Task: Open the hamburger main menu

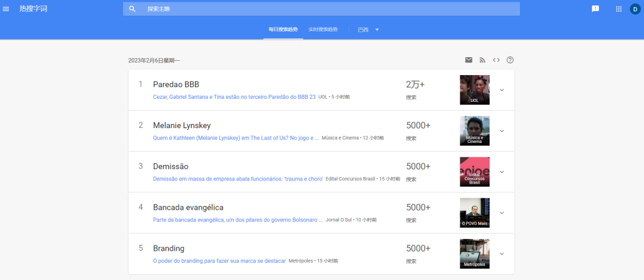Action: [6, 8]
